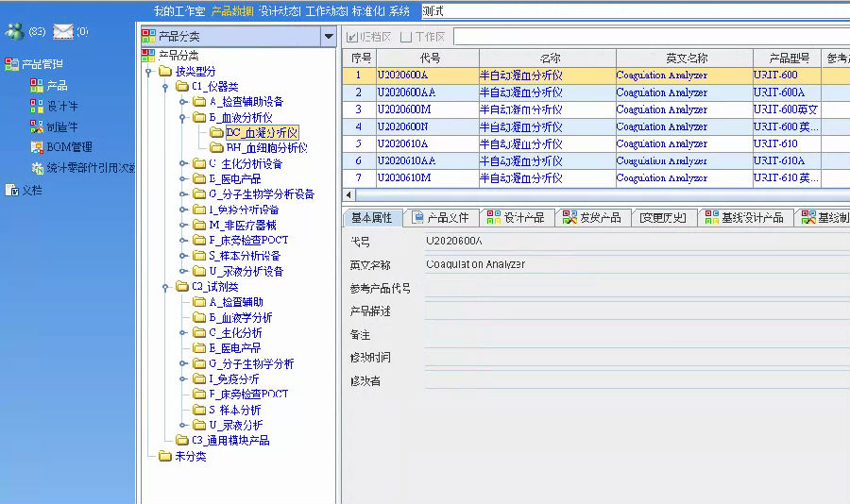Image resolution: width=850 pixels, height=504 pixels.
Task: Open the 产品分类 dropdown arrow
Action: pos(328,37)
